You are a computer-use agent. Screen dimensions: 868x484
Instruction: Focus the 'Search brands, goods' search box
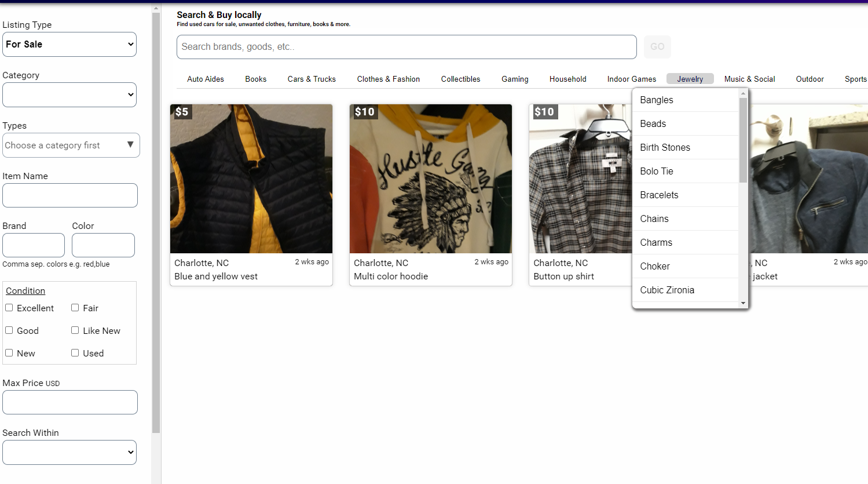[406, 47]
